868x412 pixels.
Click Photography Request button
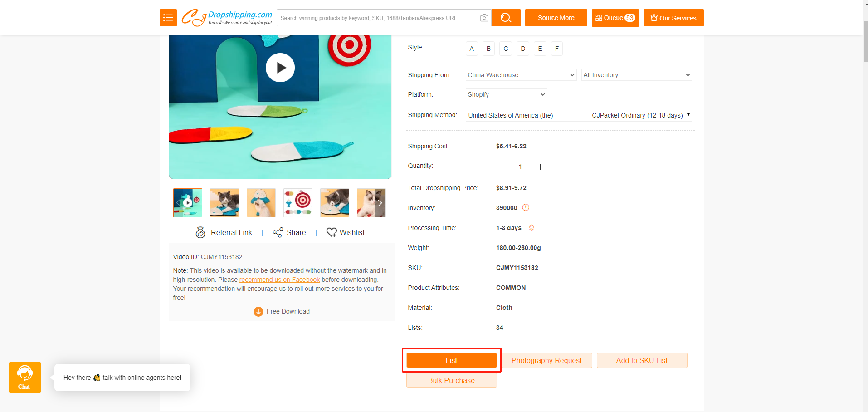point(546,360)
